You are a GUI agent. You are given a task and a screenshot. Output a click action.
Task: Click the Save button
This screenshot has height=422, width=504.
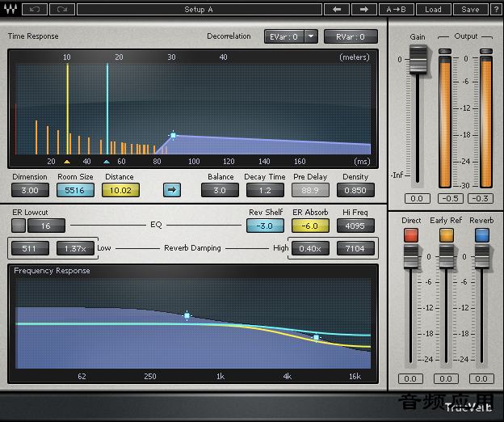click(x=470, y=10)
